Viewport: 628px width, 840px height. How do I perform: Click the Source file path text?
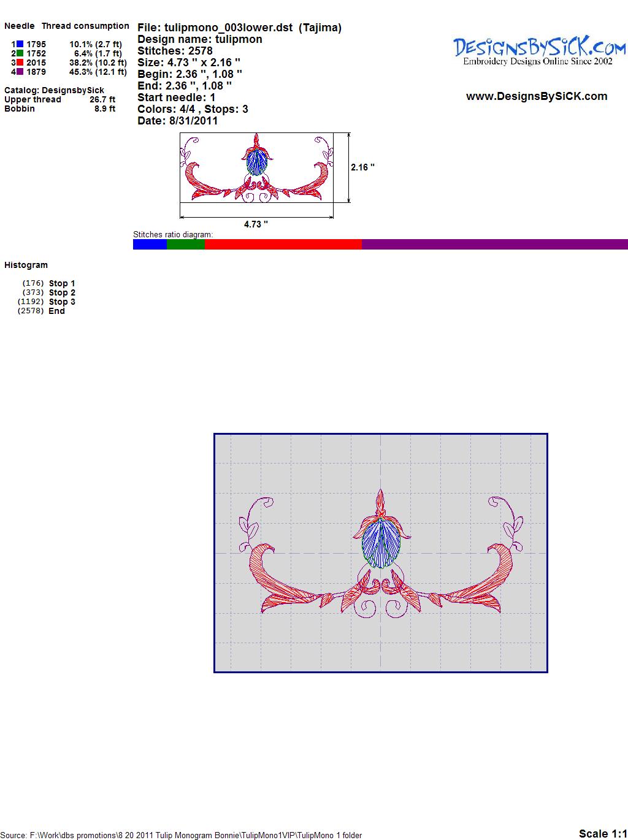click(181, 835)
